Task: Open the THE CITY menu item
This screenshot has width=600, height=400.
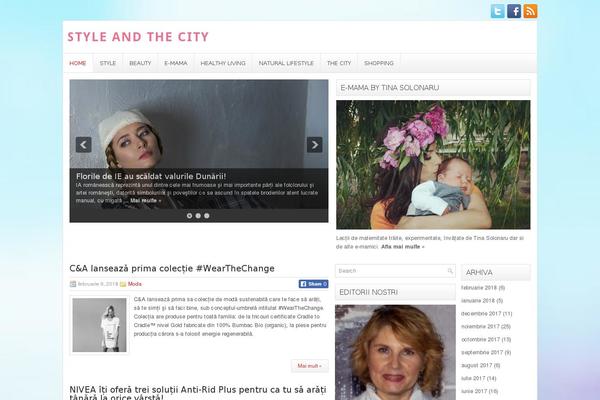Action: pos(339,63)
